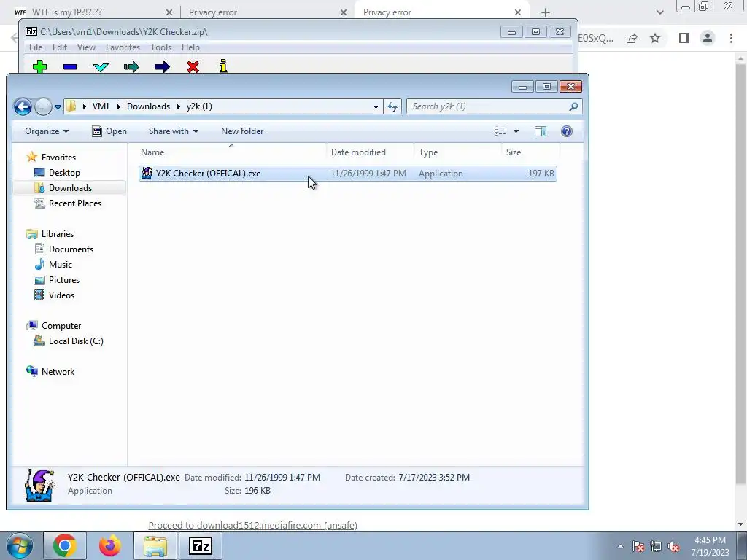747x560 pixels.
Task: Click Proceed to download1512.mediafire.com (unsafe) link
Action: click(253, 525)
